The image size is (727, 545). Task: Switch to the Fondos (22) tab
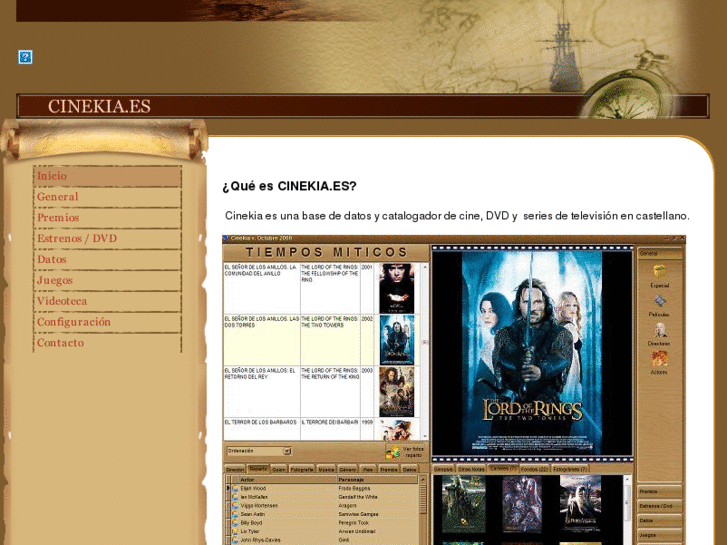click(x=534, y=469)
